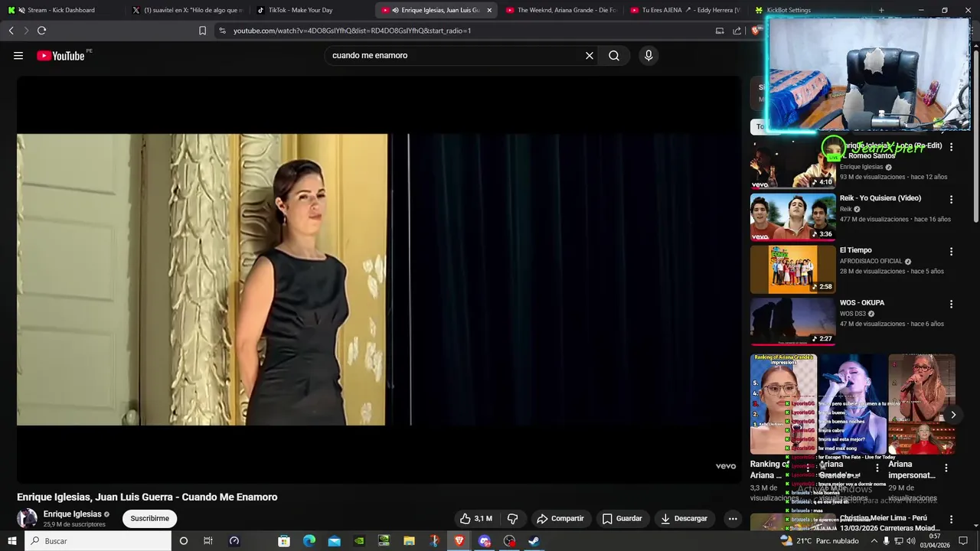Open options menu on the Ariana impersonat... short
The height and width of the screenshot is (551, 980).
click(x=946, y=468)
